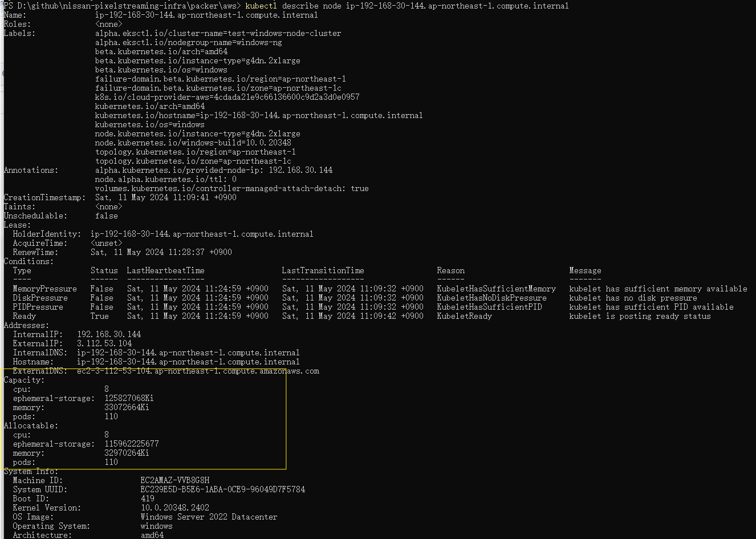This screenshot has width=756, height=539.
Task: Click the System UUID value
Action: [222, 489]
